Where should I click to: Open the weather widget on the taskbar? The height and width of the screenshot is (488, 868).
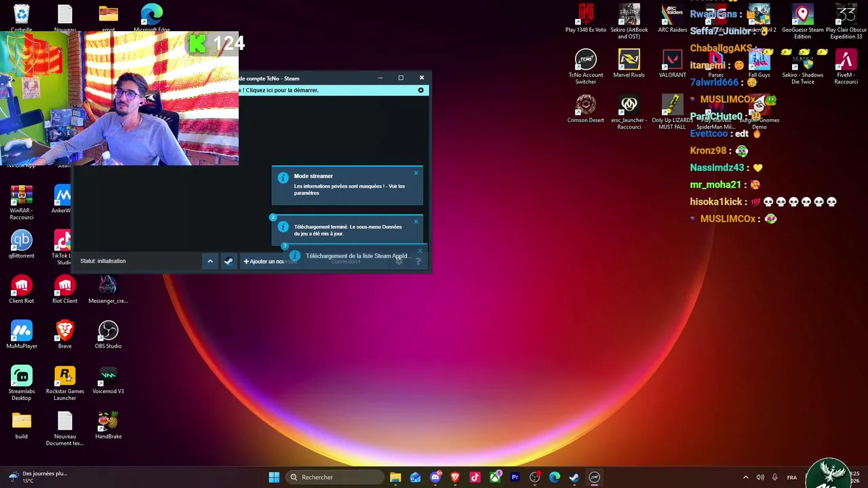38,477
